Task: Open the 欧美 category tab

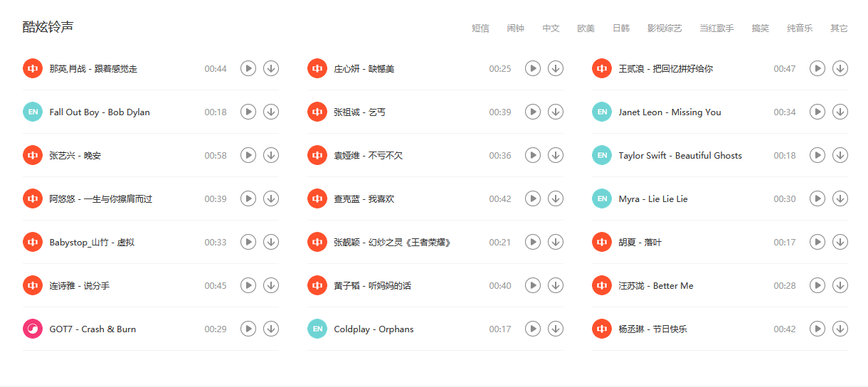Action: (586, 28)
